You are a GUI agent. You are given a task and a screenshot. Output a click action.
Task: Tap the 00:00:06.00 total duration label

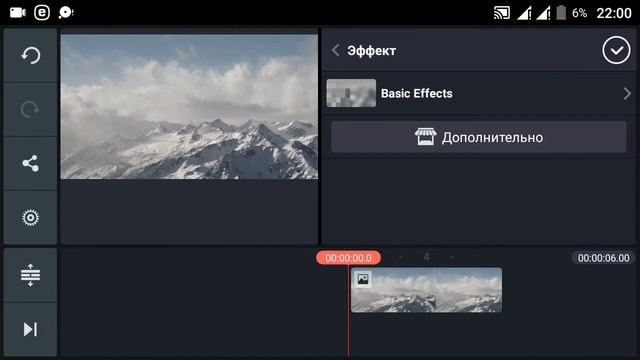click(x=603, y=258)
